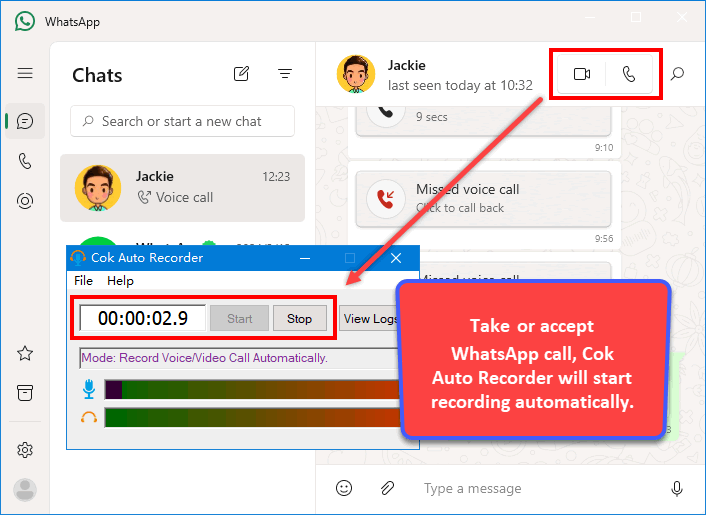This screenshot has width=706, height=515.
Task: Select the Jackie conversation in chat list
Action: click(x=182, y=187)
